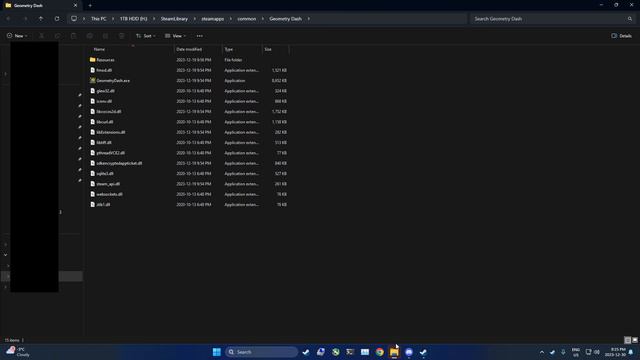Navigate to This PC in the address bar
The width and height of the screenshot is (640, 360).
coord(99,19)
